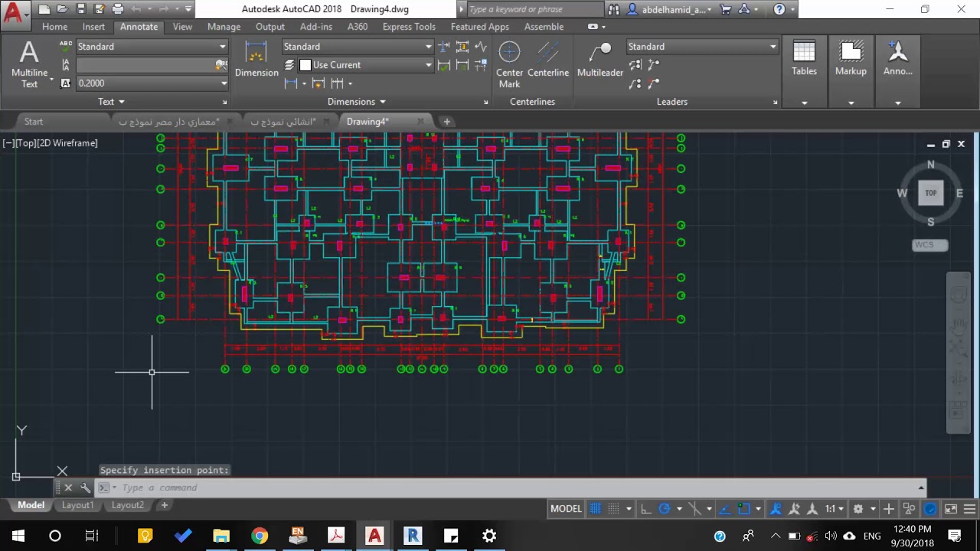Switch to the Layout1 tab
Viewport: 980px width, 551px height.
pos(77,505)
